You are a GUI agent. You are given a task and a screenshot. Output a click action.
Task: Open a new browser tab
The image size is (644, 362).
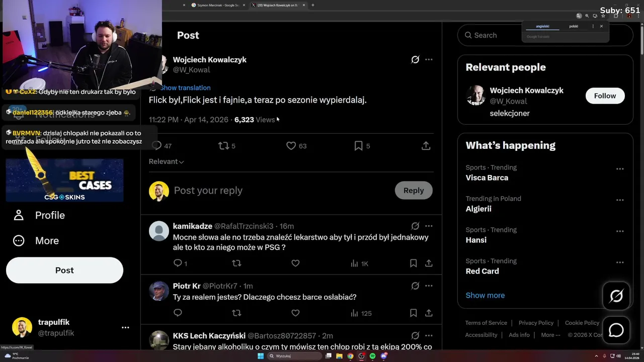[x=313, y=5]
